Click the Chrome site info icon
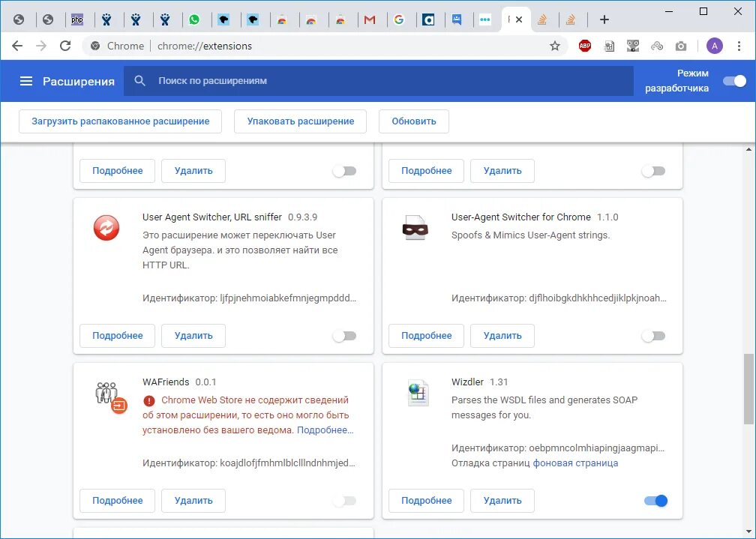 [95, 46]
